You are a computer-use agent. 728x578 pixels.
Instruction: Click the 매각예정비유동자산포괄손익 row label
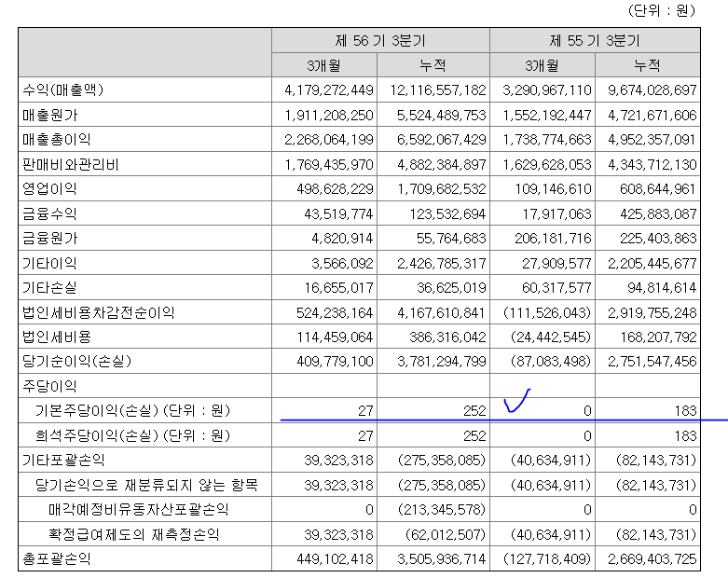pyautogui.click(x=138, y=509)
